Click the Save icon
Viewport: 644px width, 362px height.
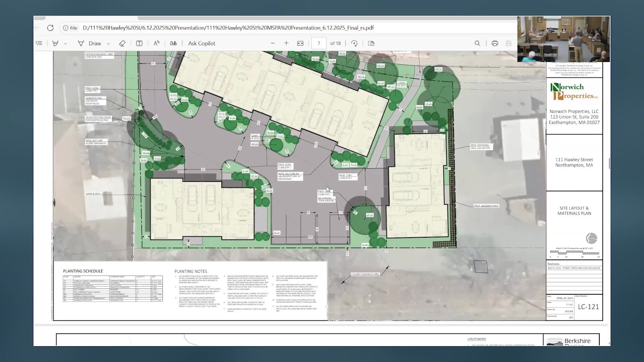508,43
